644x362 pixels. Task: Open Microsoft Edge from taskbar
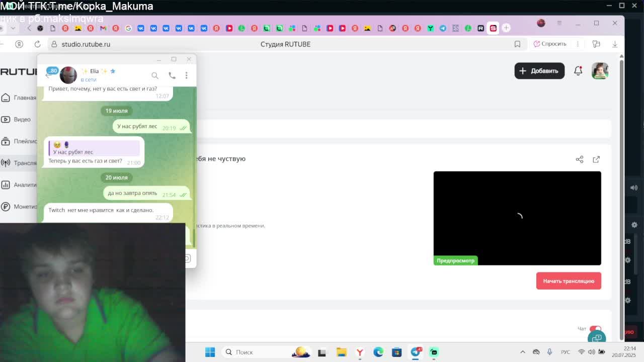click(378, 352)
